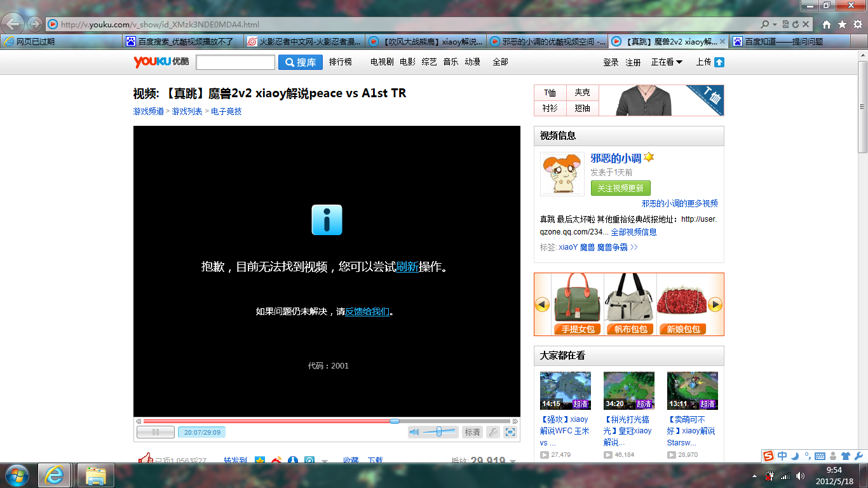Switch video quality via 标清 button
This screenshot has width=868, height=488.
[472, 432]
